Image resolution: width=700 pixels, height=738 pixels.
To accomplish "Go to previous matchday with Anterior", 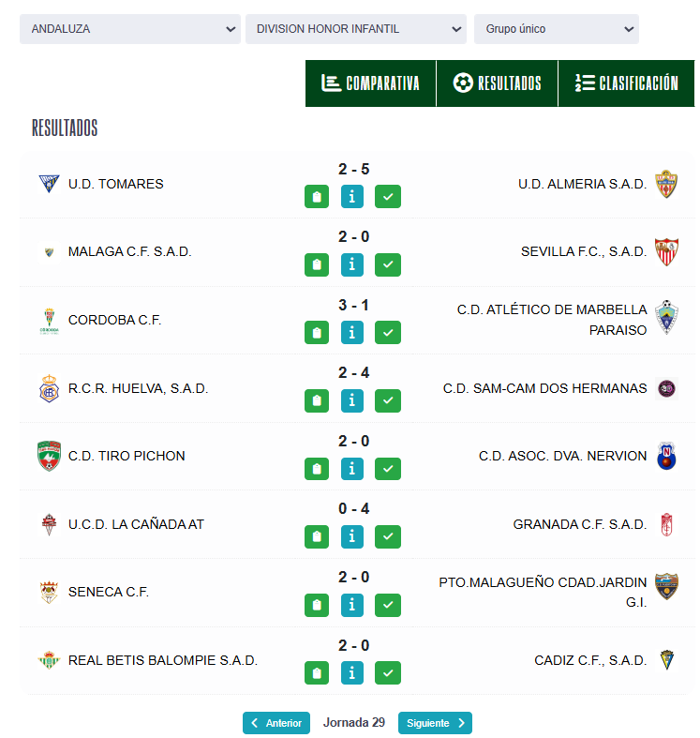I will pyautogui.click(x=276, y=723).
